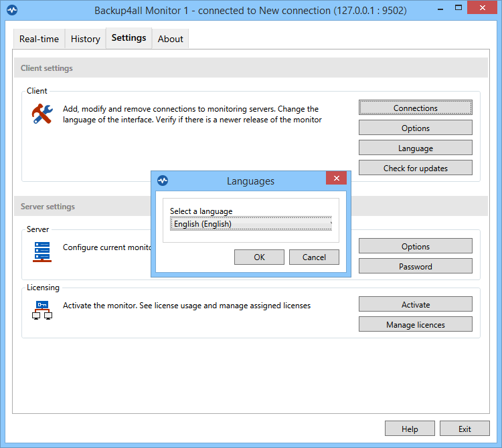
Task: Select the Settings tab
Action: 129,37
